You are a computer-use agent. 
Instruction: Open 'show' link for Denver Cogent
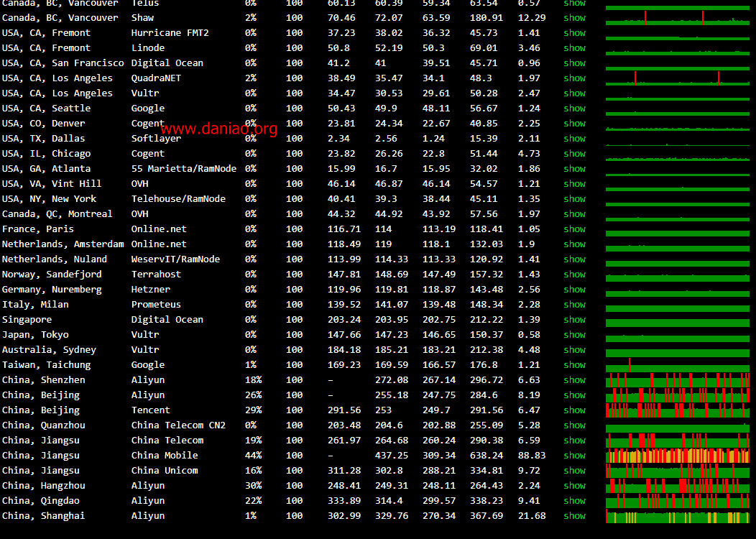pyautogui.click(x=575, y=124)
